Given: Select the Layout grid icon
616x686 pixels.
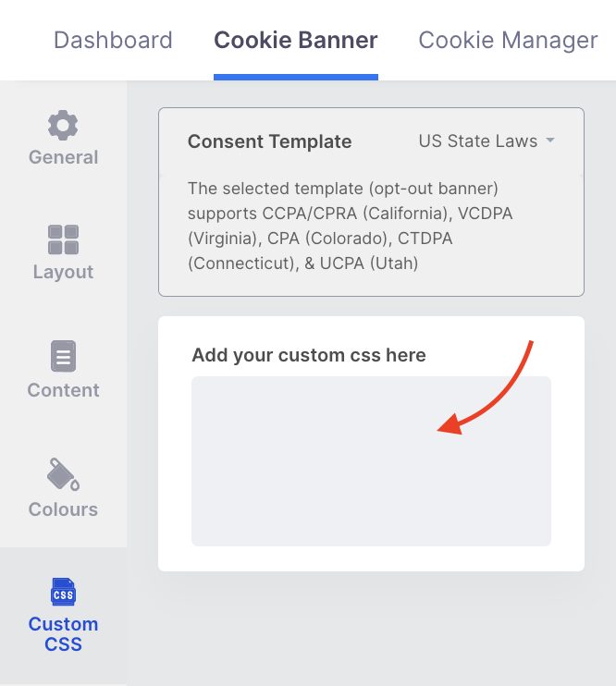Looking at the screenshot, I should (x=63, y=239).
